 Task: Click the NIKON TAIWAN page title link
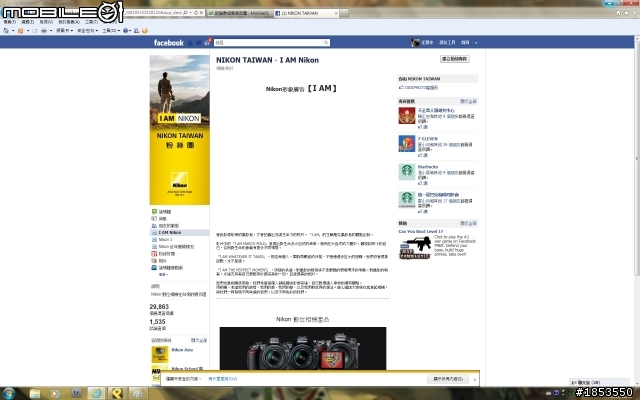244,60
